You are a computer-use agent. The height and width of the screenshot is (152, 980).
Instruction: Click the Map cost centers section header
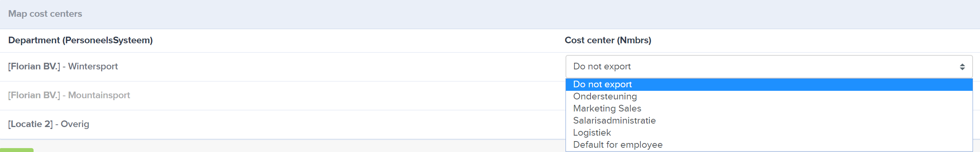45,14
